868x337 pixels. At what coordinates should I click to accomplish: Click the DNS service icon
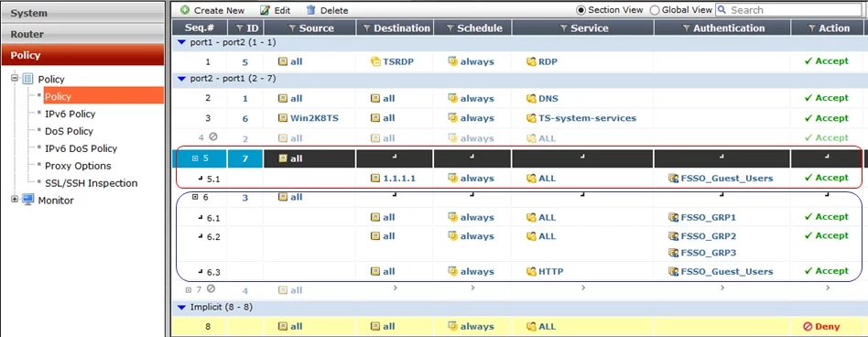[x=531, y=99]
